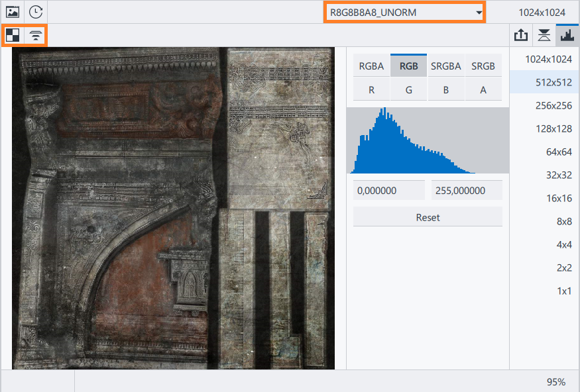The height and width of the screenshot is (392, 580).
Task: Click the maximum value field 255,000000
Action: click(x=467, y=190)
